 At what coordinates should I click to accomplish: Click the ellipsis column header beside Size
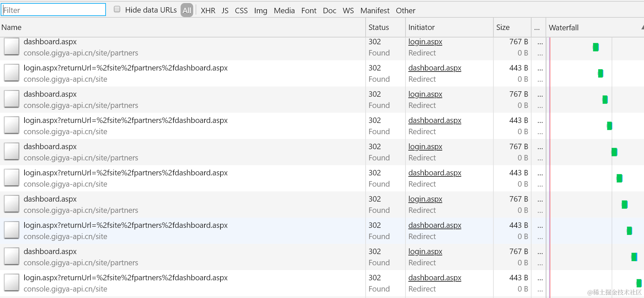click(538, 27)
